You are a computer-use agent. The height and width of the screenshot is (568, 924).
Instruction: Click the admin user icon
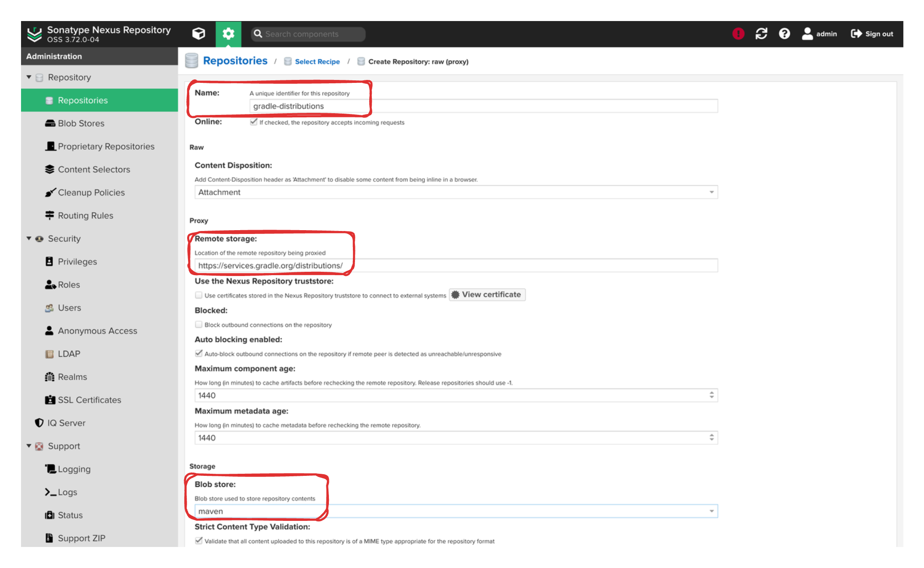point(807,34)
